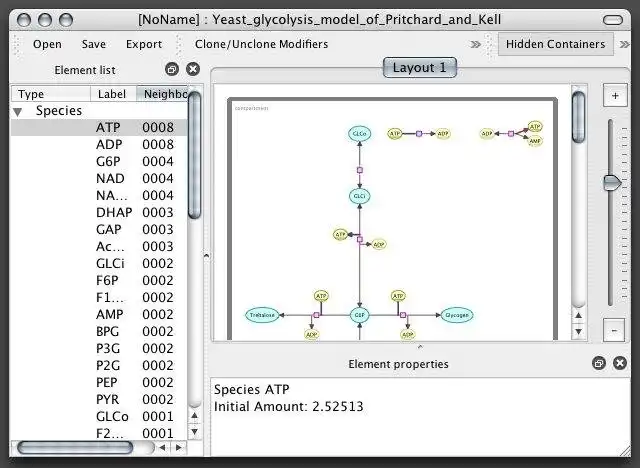The width and height of the screenshot is (640, 468).
Task: Select NAD row in element list
Action: click(99, 179)
